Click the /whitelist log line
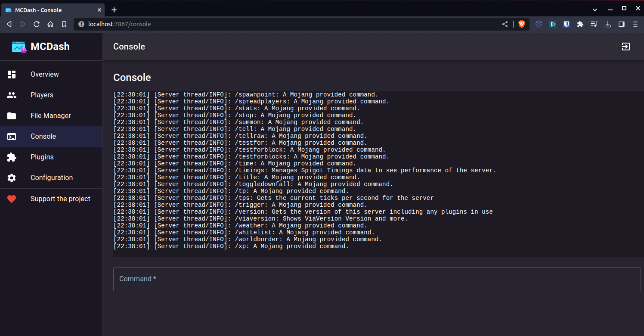Viewport: 644px width, 336px height. pos(244,233)
